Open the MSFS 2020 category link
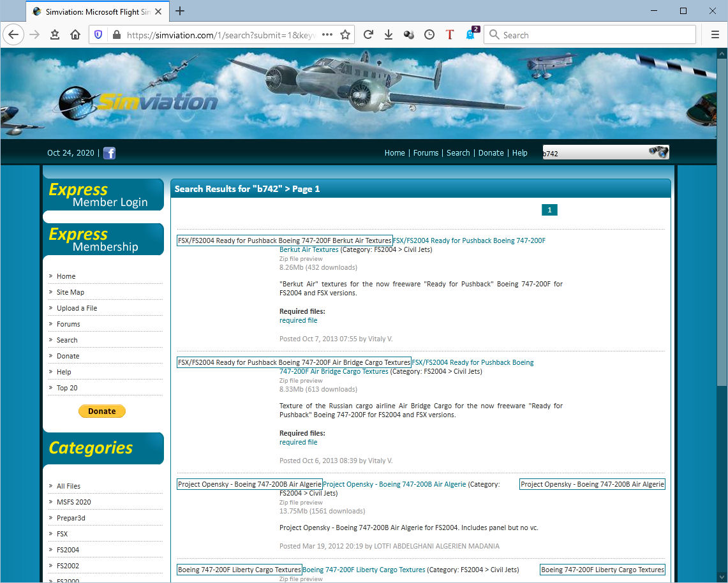728x583 pixels. coord(73,502)
